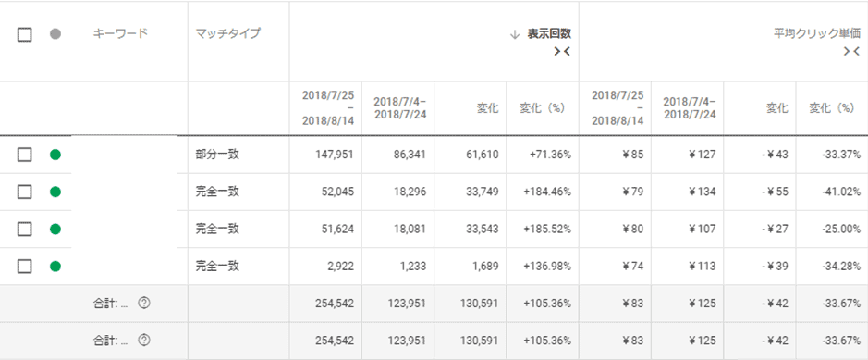Tick checkbox for the 2,922 impressions row
Viewport: 868px width, 360px height.
tap(24, 266)
